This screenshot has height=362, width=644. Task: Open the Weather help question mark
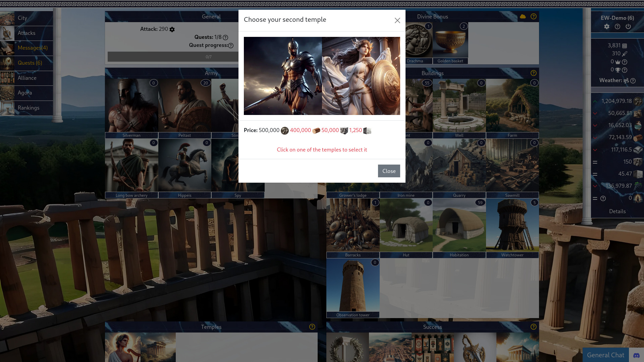633,81
